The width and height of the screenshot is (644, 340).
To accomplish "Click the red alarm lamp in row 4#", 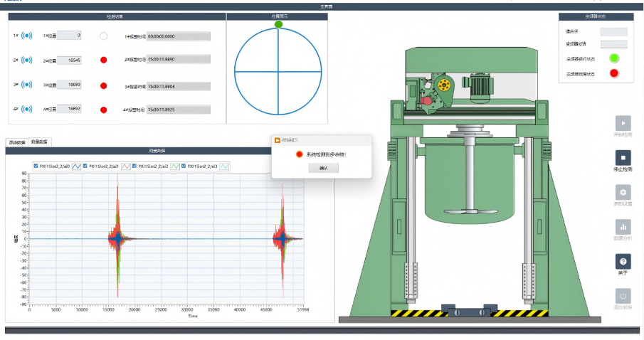I will 103,110.
